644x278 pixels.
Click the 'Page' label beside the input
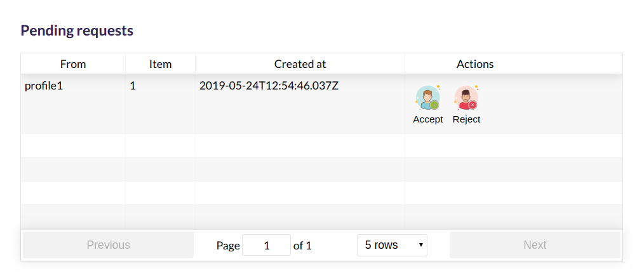[x=228, y=246]
